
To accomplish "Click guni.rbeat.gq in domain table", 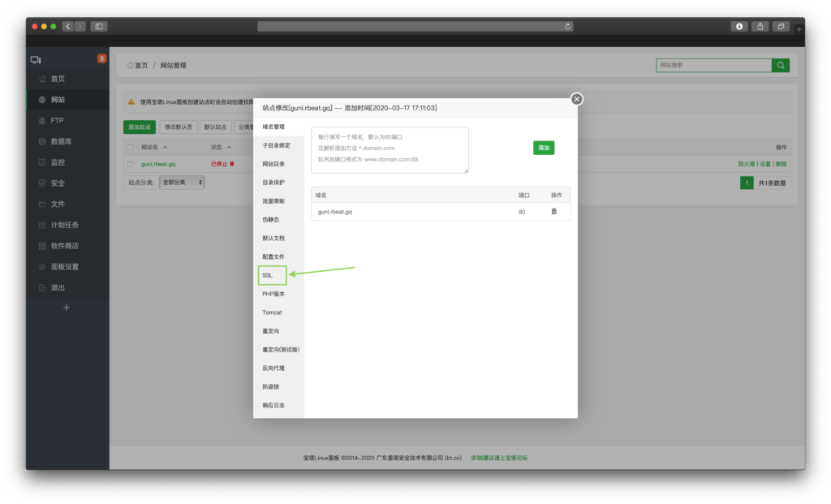I will [335, 212].
